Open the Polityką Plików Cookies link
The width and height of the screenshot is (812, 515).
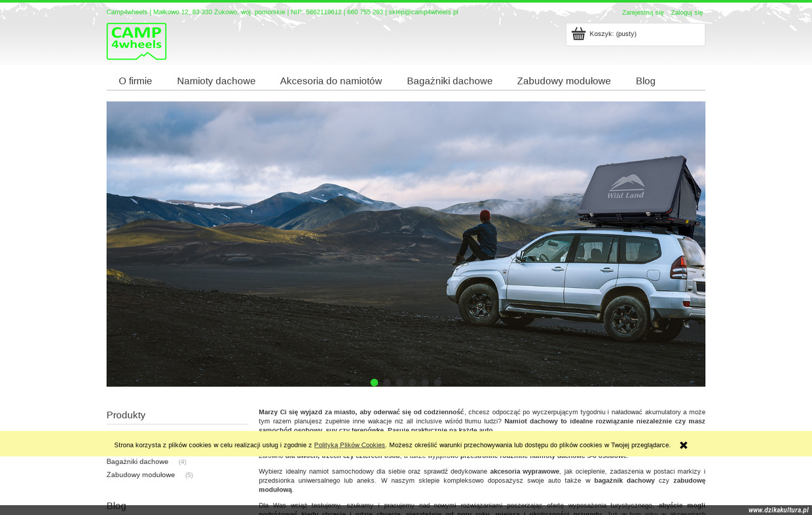350,445
